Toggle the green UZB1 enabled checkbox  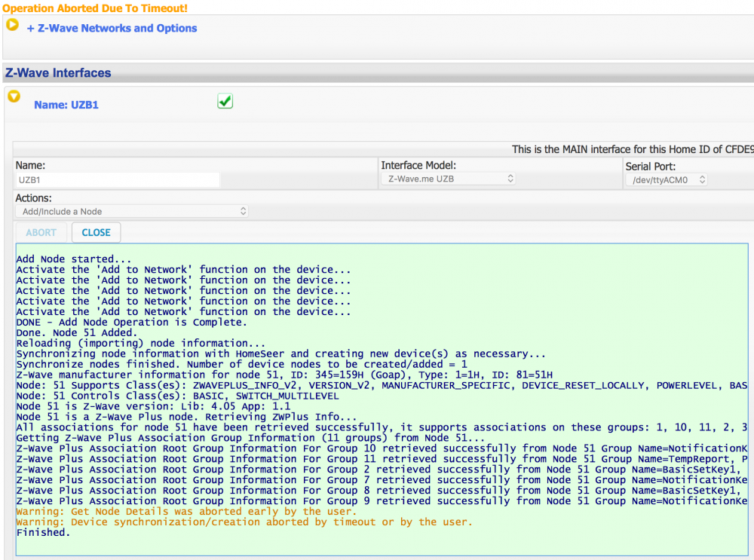pos(225,101)
